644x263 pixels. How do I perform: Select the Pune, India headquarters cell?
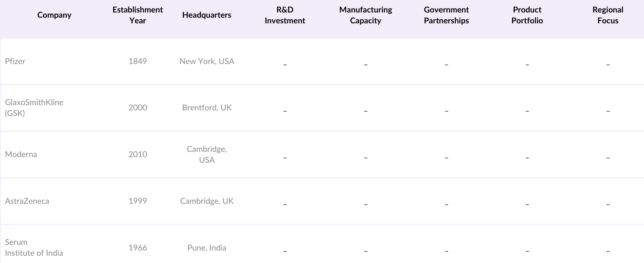207,248
